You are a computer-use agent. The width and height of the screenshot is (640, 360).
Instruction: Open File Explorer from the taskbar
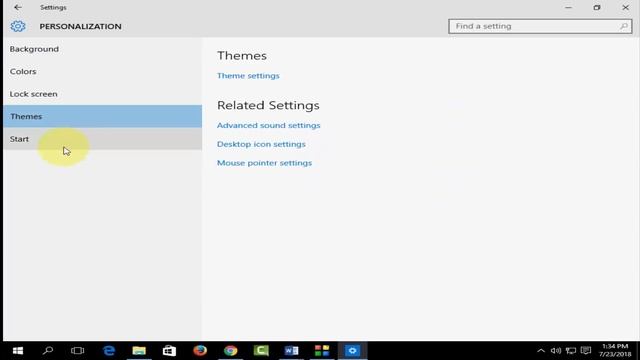click(x=139, y=351)
